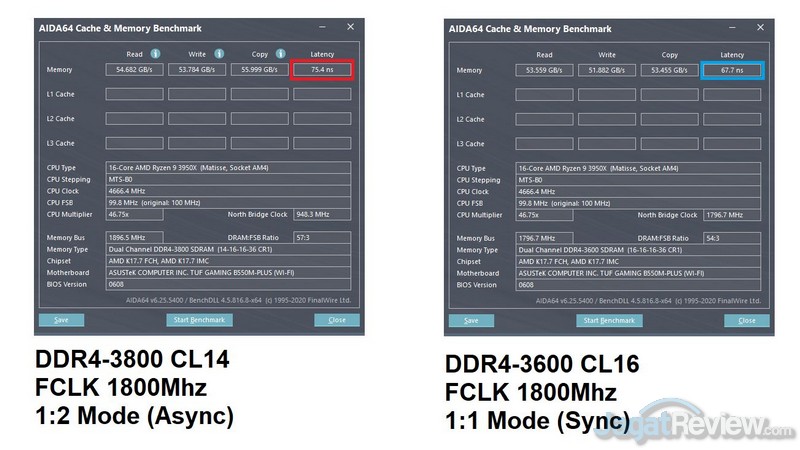Click CPU Type field in left window
The height and width of the screenshot is (450, 800).
228,167
